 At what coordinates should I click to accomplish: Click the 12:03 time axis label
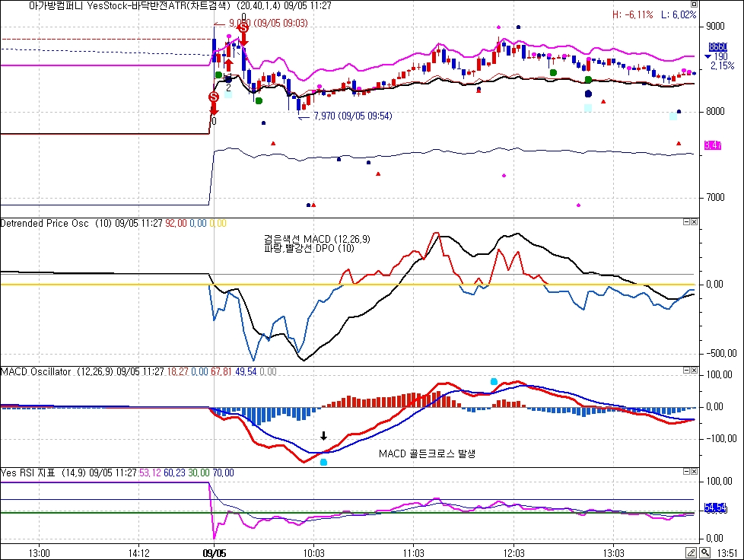(x=513, y=553)
